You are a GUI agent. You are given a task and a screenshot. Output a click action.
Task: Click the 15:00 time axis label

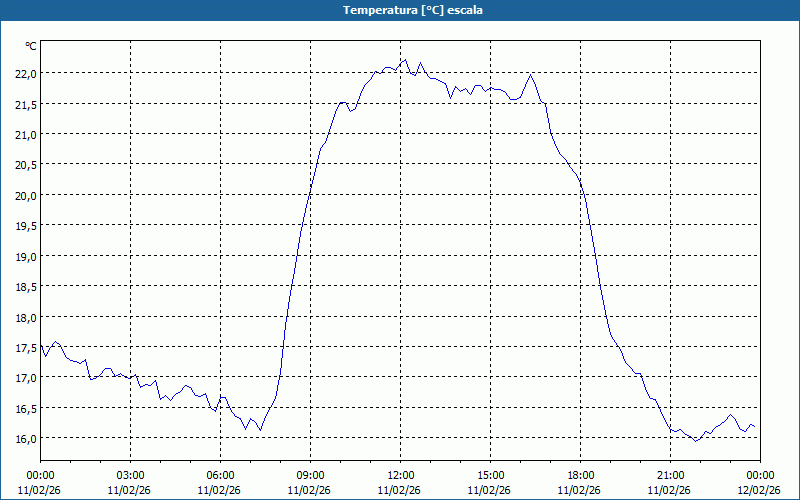(x=490, y=475)
